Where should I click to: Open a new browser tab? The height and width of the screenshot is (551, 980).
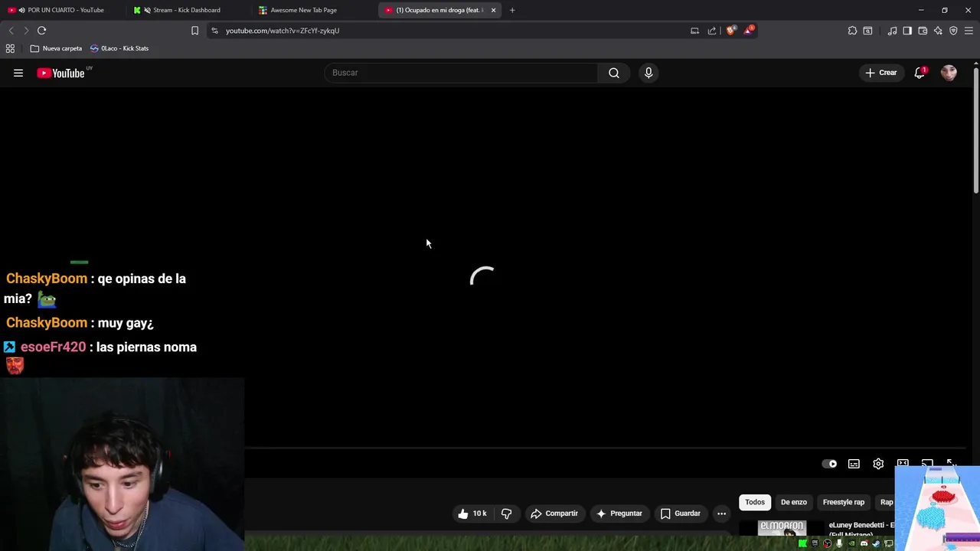click(x=512, y=10)
